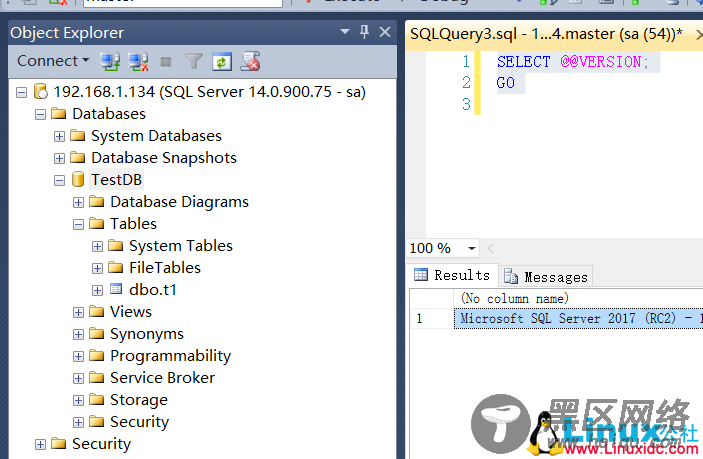Click the Filter funnel icon
The width and height of the screenshot is (703, 459).
click(194, 61)
